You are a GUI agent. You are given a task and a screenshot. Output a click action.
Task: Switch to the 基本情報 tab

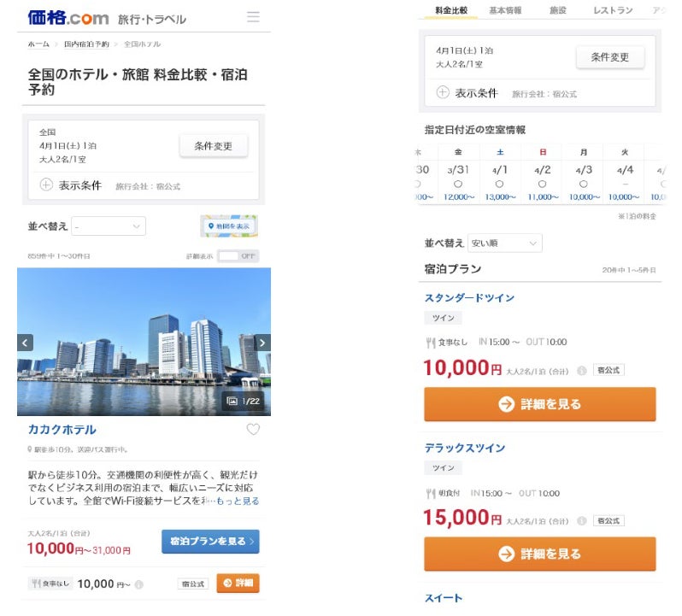point(505,10)
